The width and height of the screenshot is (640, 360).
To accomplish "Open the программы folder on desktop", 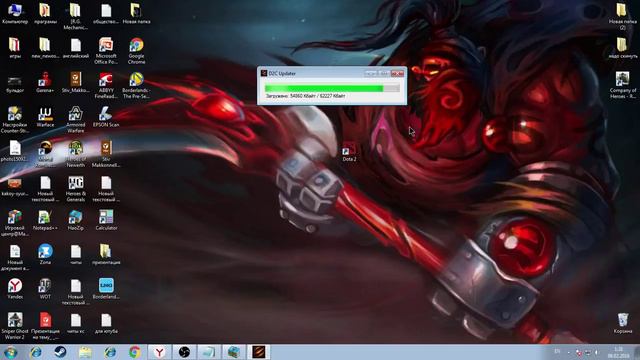I will point(44,13).
